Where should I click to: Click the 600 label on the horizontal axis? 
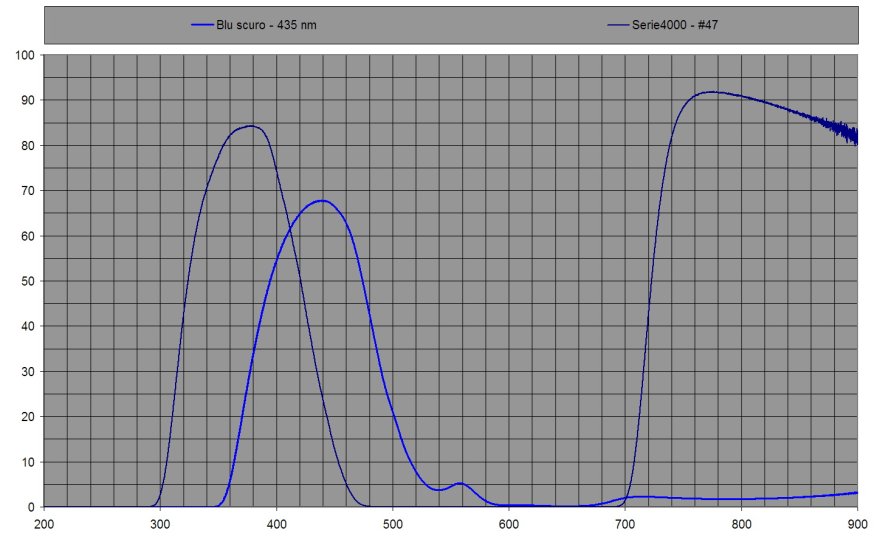(x=509, y=523)
